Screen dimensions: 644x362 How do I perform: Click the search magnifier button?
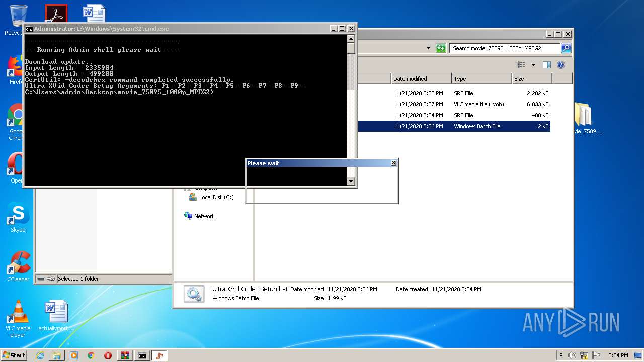[x=566, y=48]
